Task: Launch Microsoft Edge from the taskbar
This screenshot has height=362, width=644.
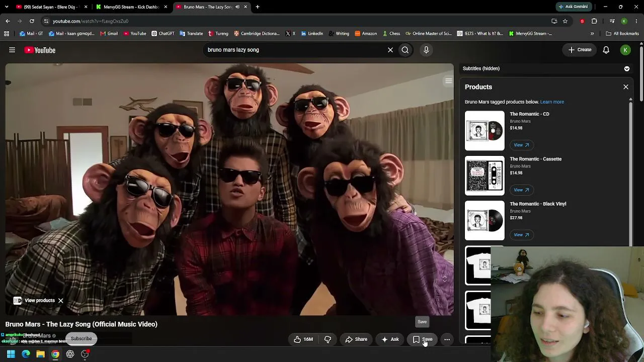Action: 26,354
